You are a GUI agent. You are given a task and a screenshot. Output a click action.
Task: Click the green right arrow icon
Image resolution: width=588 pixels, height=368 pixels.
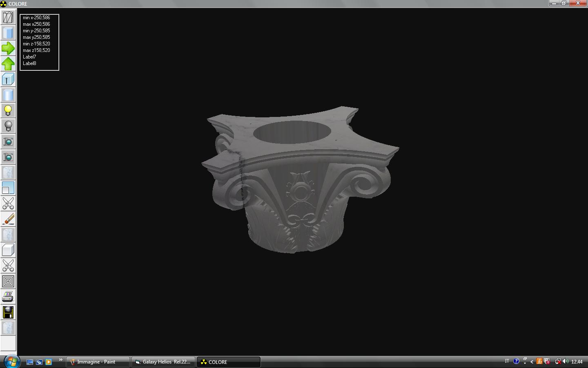pos(8,48)
